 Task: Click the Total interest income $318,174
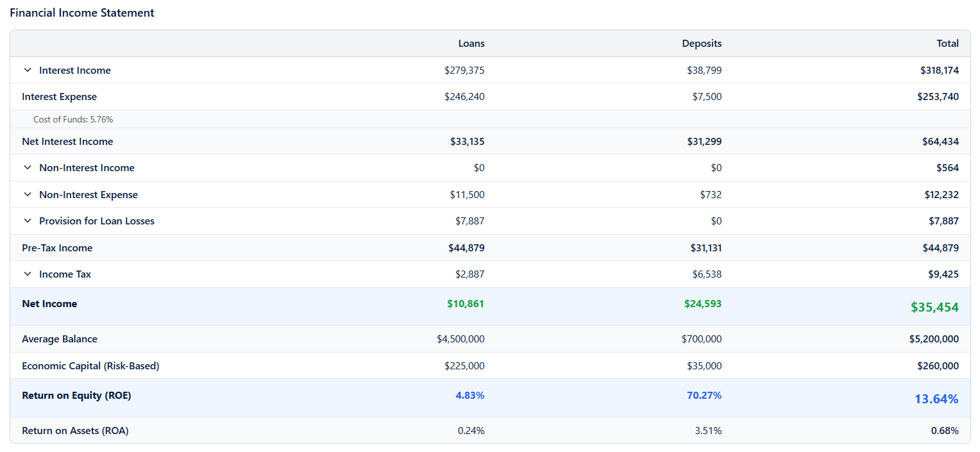click(940, 71)
